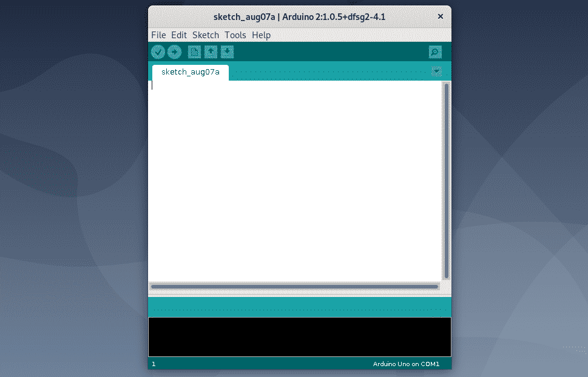Viewport: 588px width, 377px height.
Task: Expand the tab options dropdown arrow
Action: pos(436,71)
